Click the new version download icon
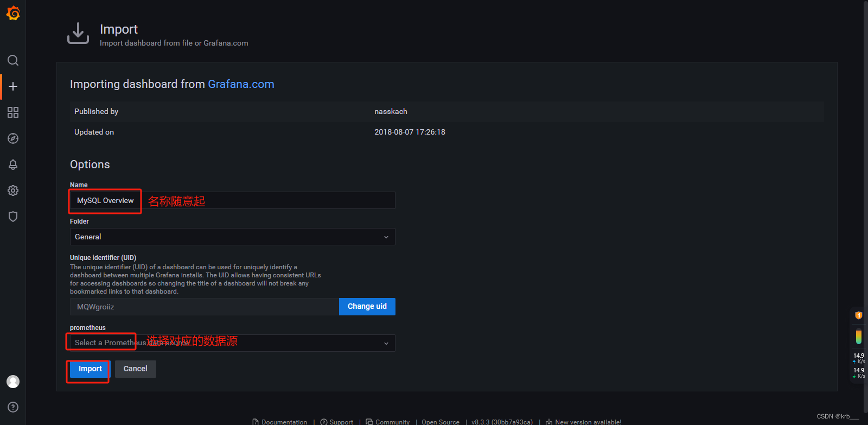The width and height of the screenshot is (868, 425). click(x=549, y=422)
